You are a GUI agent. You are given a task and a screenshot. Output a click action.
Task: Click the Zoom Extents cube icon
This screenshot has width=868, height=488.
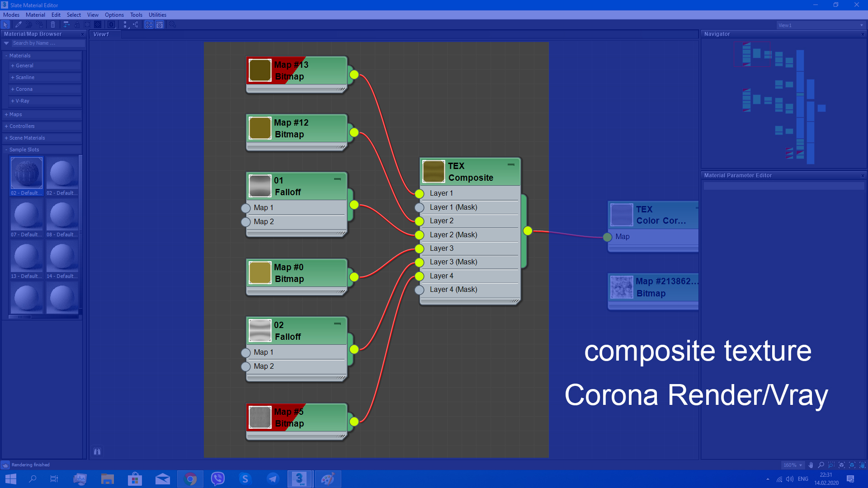tap(842, 465)
